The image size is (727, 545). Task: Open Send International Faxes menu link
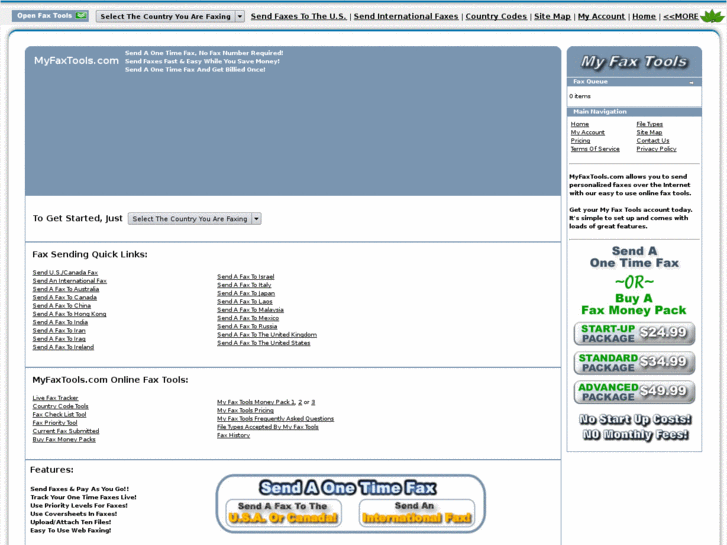click(x=406, y=16)
